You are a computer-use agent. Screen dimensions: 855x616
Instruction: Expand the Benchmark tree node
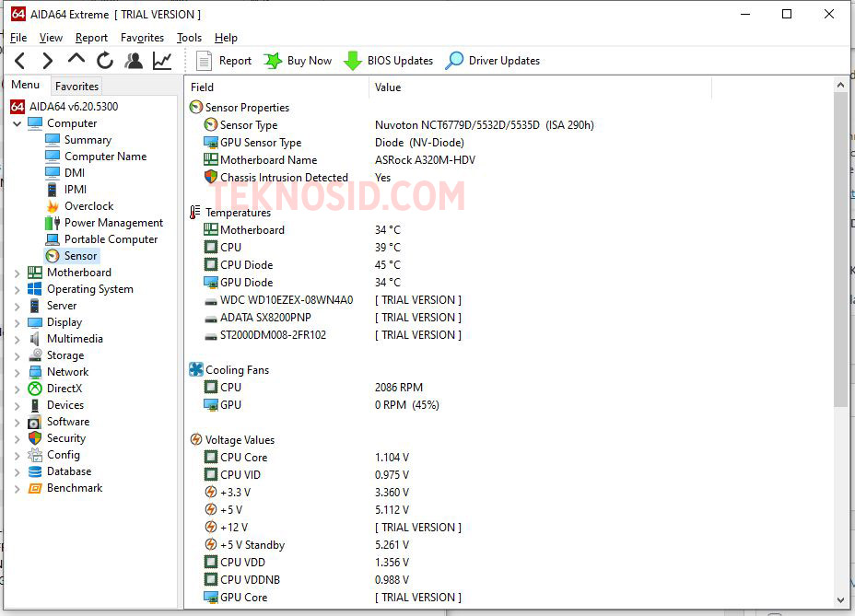point(17,488)
